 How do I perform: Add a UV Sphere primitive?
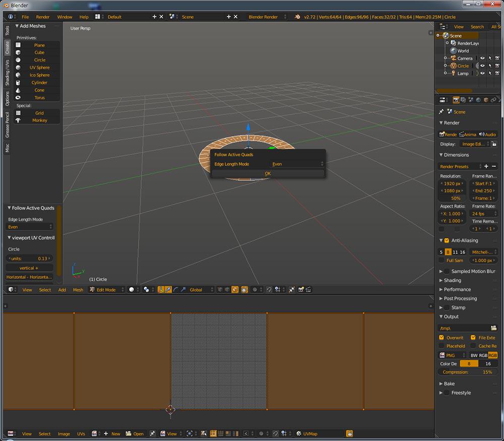pyautogui.click(x=37, y=68)
